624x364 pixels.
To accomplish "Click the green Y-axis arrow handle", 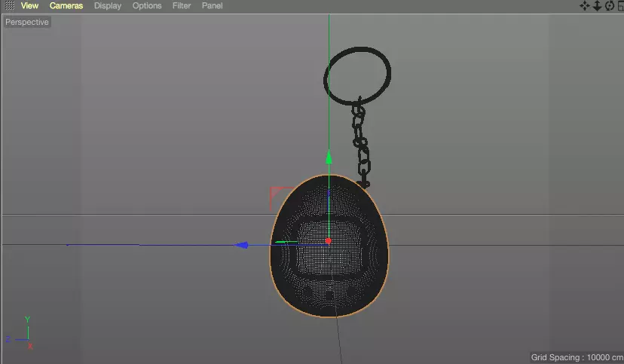I will (x=329, y=158).
